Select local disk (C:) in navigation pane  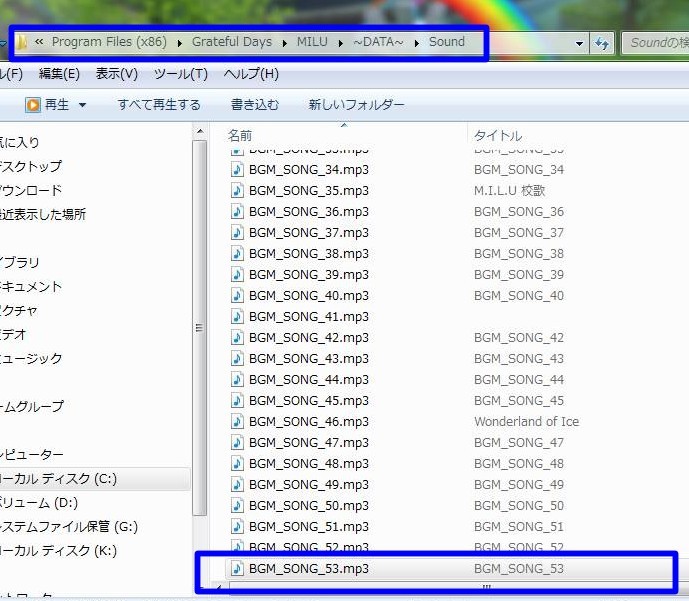coord(60,479)
